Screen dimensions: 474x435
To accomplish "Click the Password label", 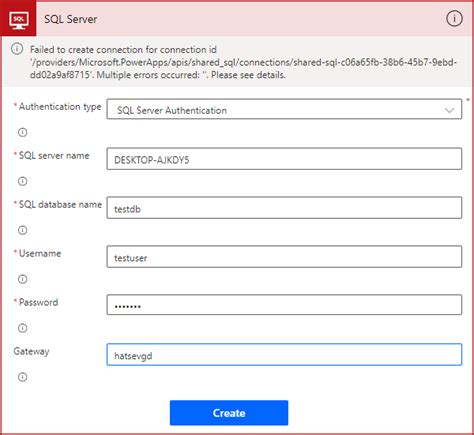I will tap(38, 302).
